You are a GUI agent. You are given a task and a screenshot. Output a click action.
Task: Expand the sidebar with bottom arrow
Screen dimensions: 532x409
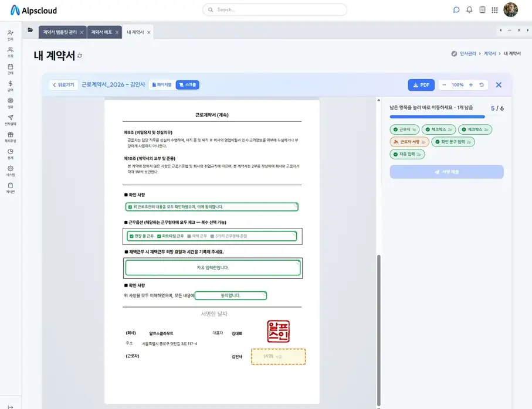11,407
